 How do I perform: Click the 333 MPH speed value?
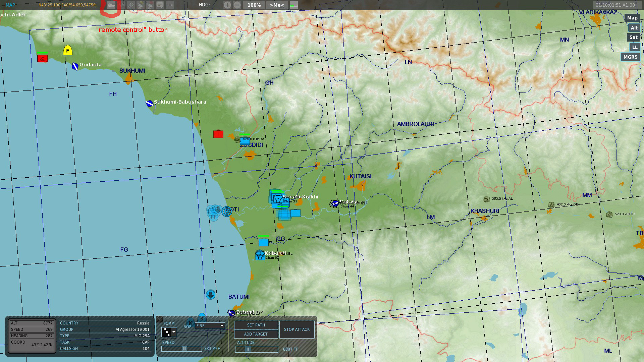[x=212, y=349]
